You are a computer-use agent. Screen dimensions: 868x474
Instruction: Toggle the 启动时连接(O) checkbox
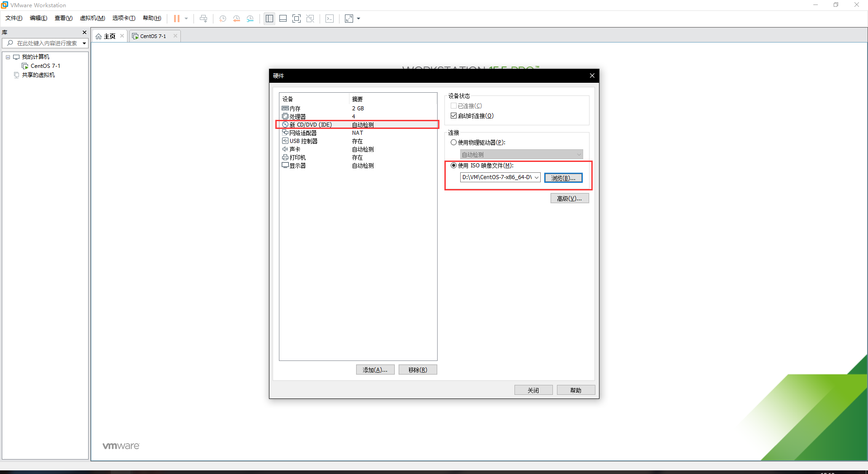tap(453, 116)
